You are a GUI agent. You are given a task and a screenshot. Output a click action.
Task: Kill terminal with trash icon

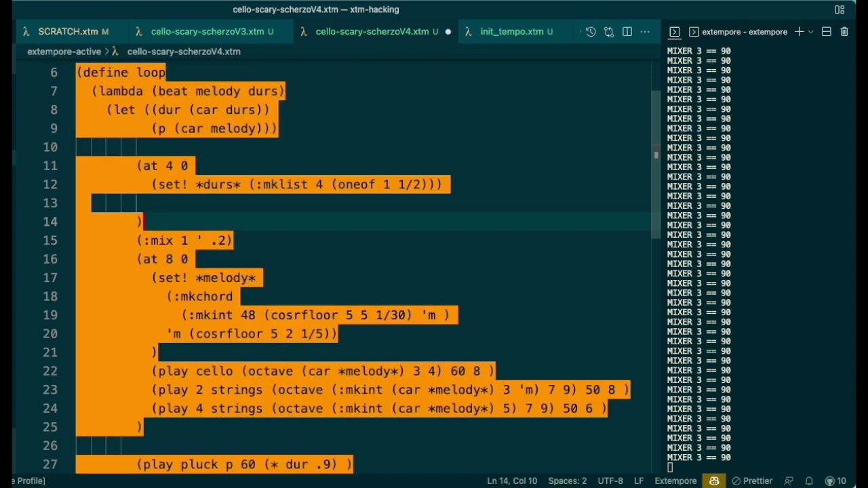[844, 32]
